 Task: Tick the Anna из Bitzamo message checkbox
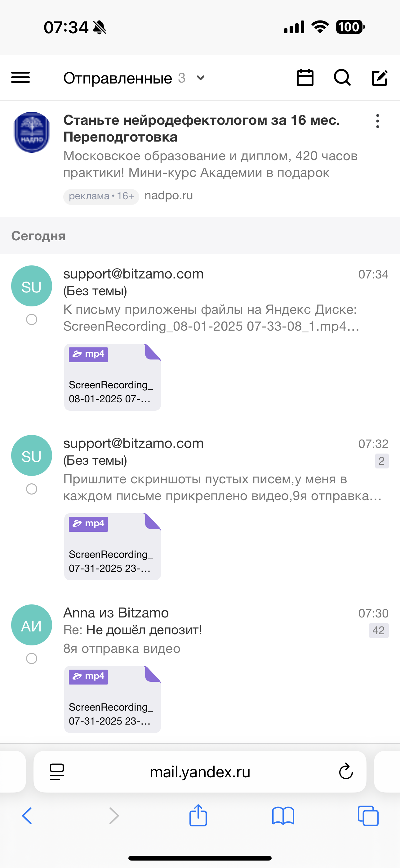pyautogui.click(x=32, y=658)
